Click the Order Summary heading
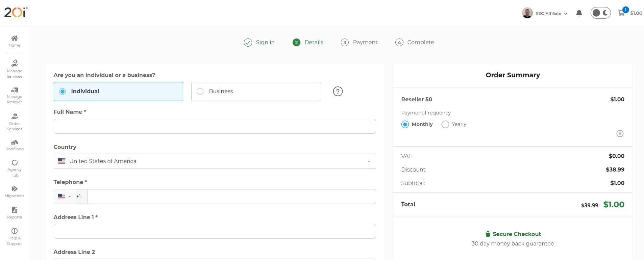Image resolution: width=644 pixels, height=260 pixels. pos(513,75)
